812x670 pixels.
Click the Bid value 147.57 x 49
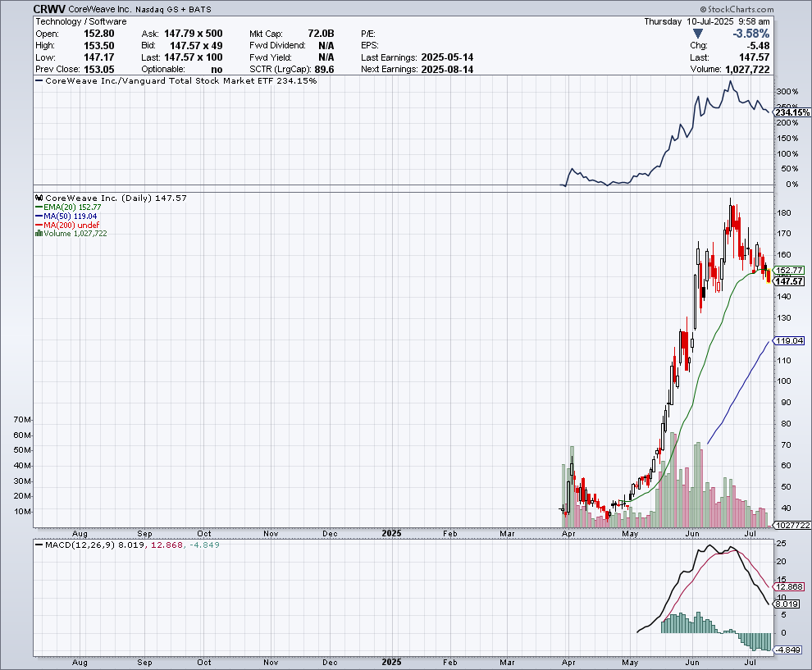196,46
